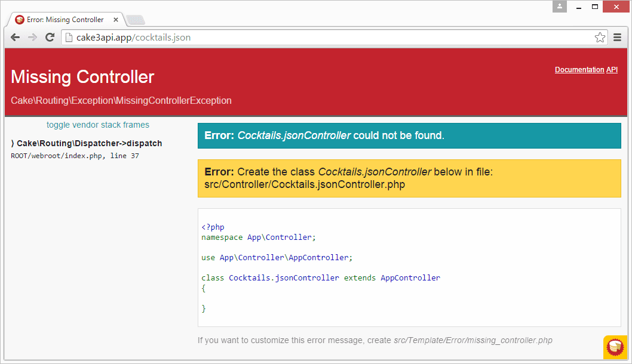This screenshot has height=364, width=632.
Task: Click the browser Back arrow
Action: (16, 37)
